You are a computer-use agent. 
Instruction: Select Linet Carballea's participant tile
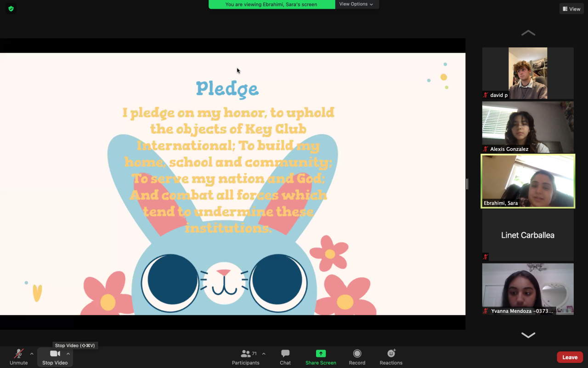(528, 235)
